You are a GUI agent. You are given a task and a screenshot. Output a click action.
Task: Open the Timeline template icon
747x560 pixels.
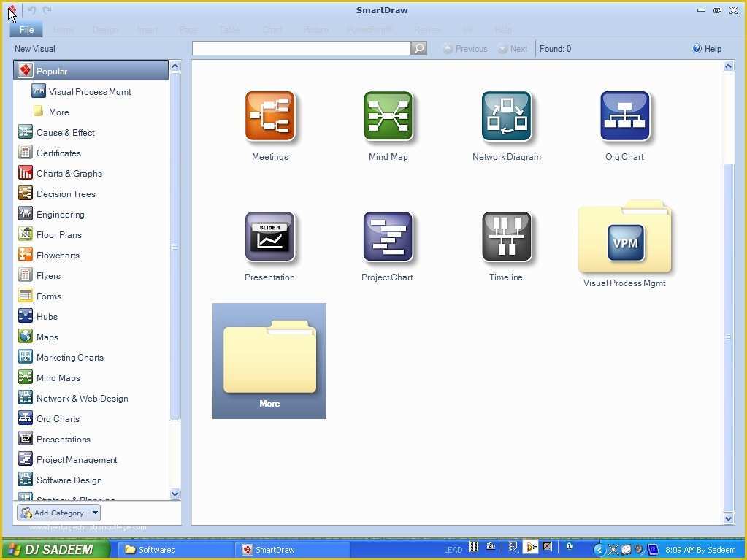506,237
